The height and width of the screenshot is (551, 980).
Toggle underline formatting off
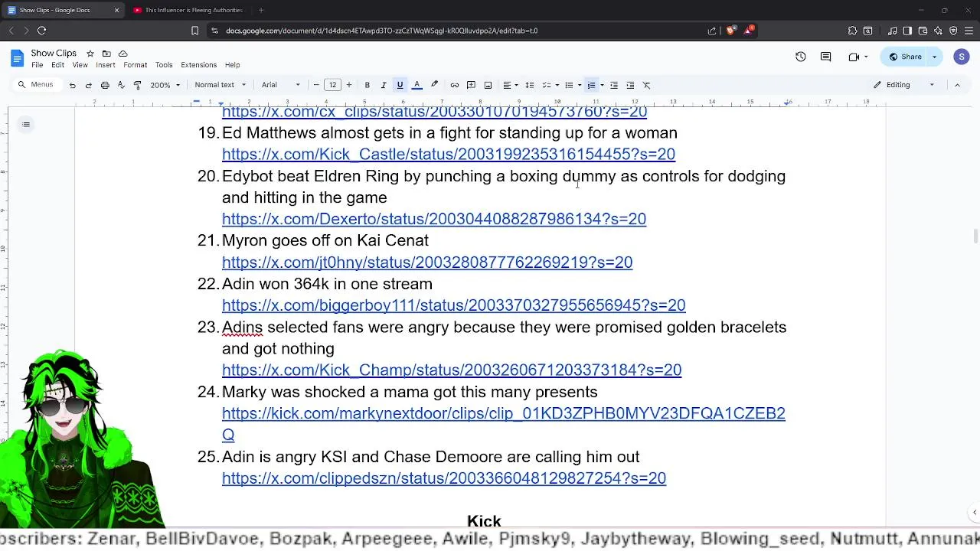[x=400, y=85]
